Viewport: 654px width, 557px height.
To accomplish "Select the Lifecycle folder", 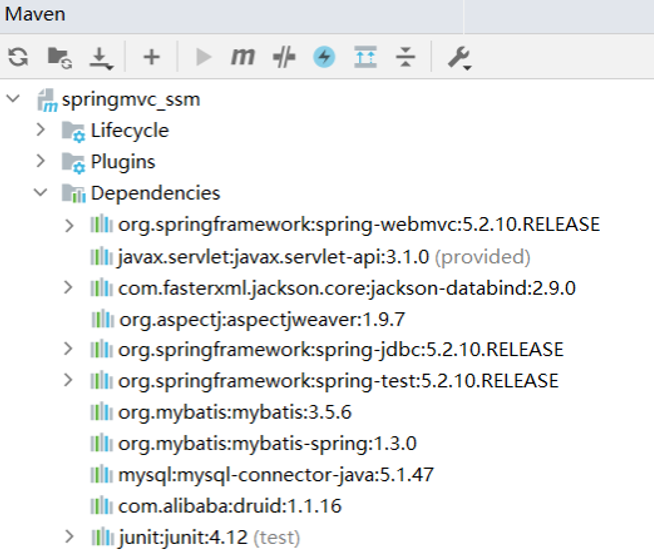I will (130, 131).
